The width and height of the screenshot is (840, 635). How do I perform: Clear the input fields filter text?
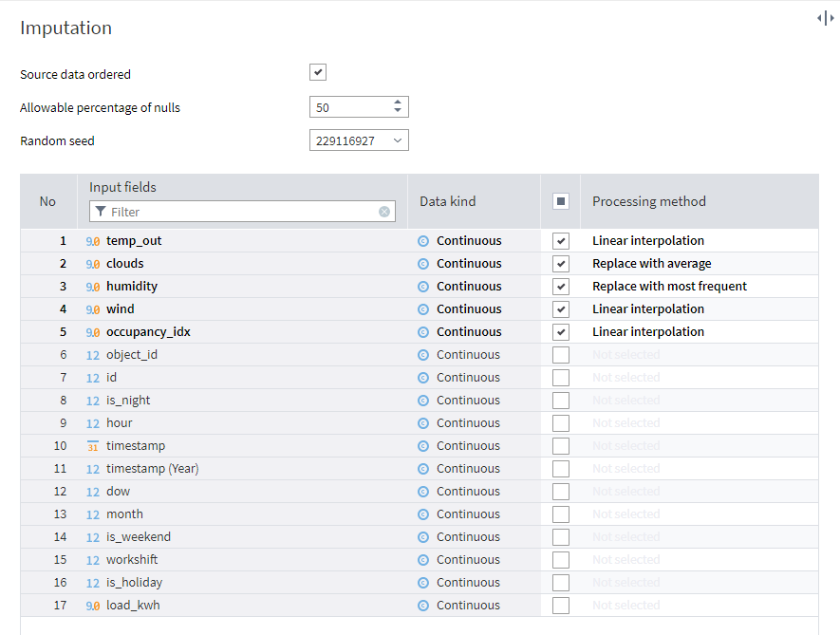point(384,212)
